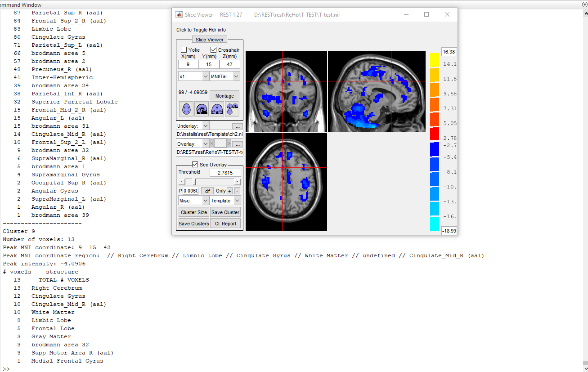This screenshot has width=588, height=372.
Task: Switch to orthogonal three-view icon
Action: tap(232, 109)
